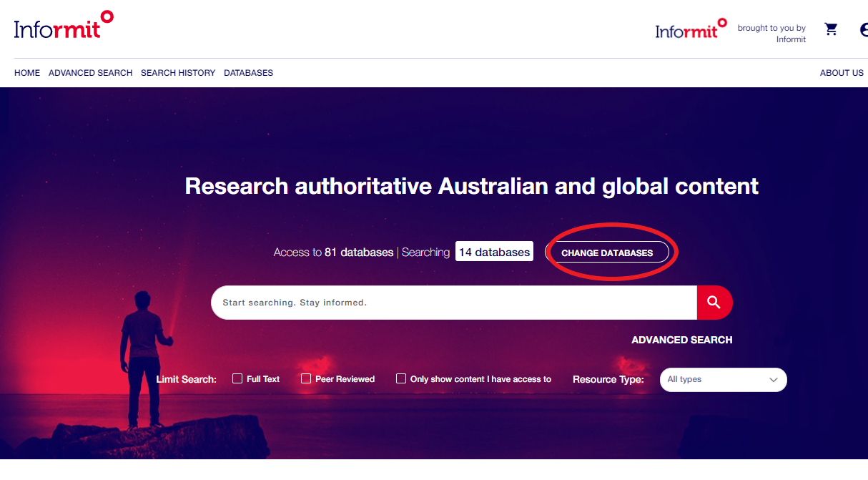868x480 pixels.
Task: Open the DATABASES menu item
Action: click(x=248, y=72)
